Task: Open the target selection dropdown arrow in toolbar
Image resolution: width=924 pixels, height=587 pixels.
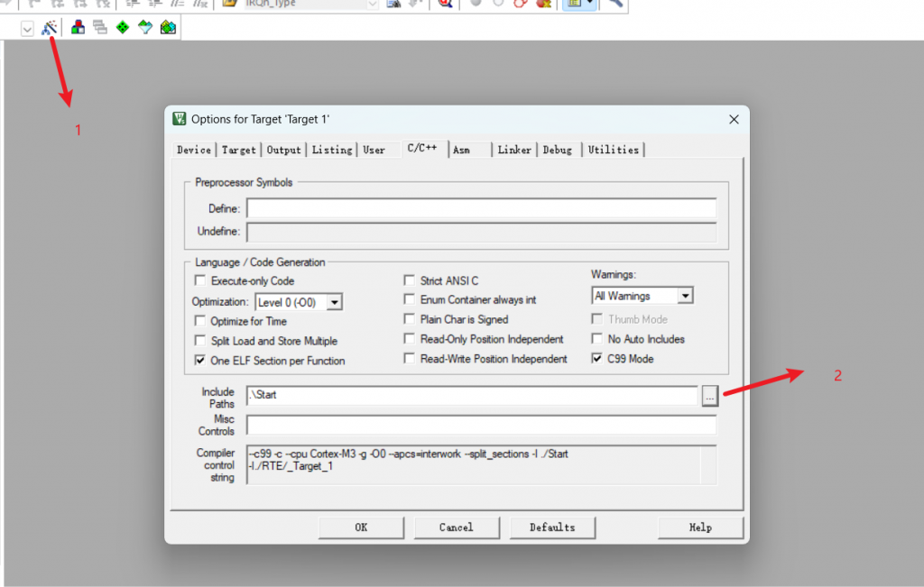Action: (x=27, y=29)
